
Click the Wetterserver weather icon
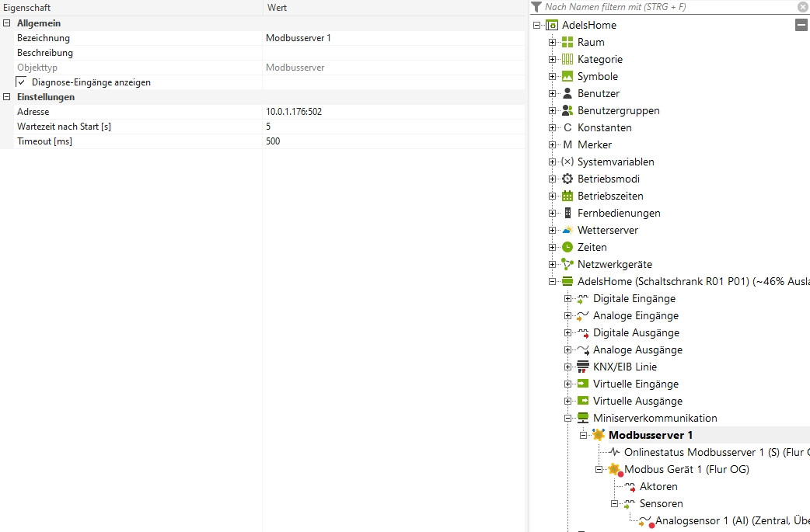567,230
